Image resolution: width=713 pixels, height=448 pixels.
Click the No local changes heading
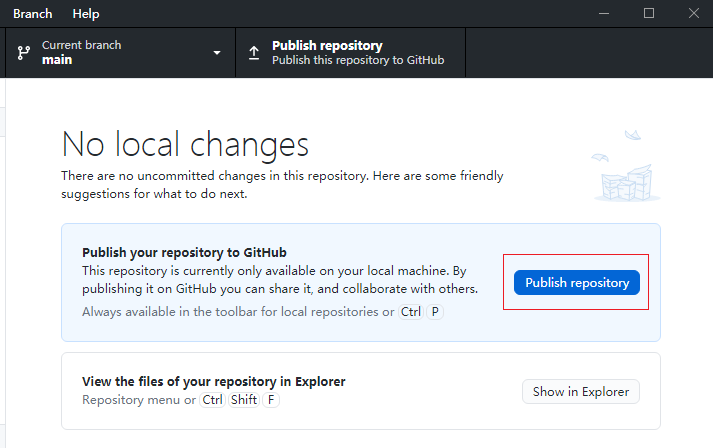[185, 145]
